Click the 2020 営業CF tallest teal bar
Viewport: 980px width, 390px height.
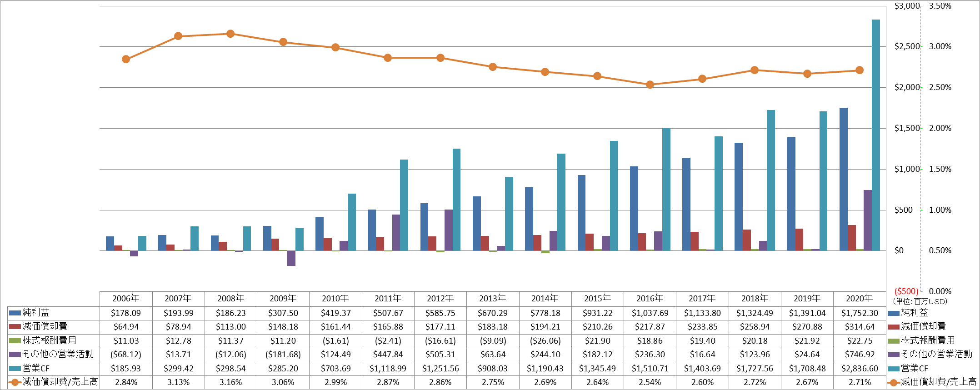point(876,135)
